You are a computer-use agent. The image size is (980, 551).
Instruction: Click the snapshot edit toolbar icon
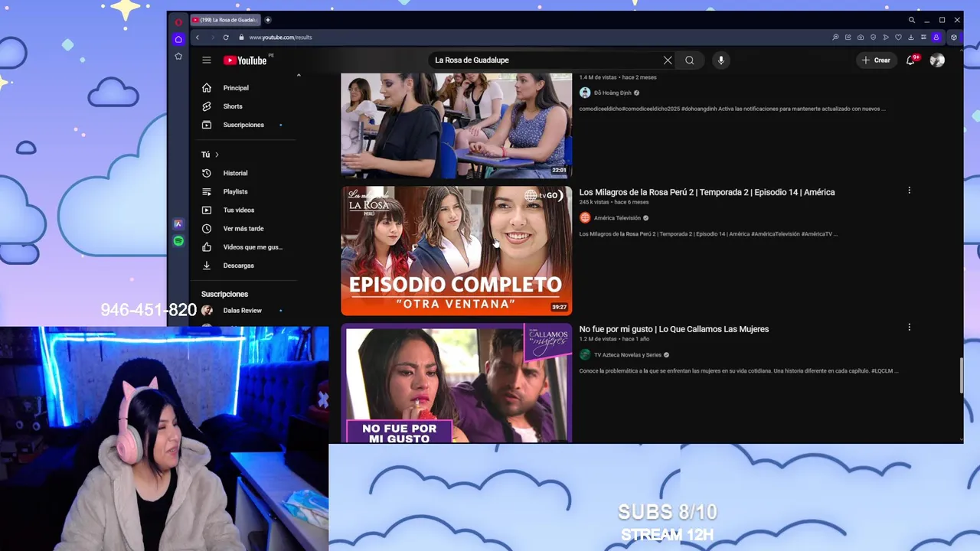pos(848,37)
